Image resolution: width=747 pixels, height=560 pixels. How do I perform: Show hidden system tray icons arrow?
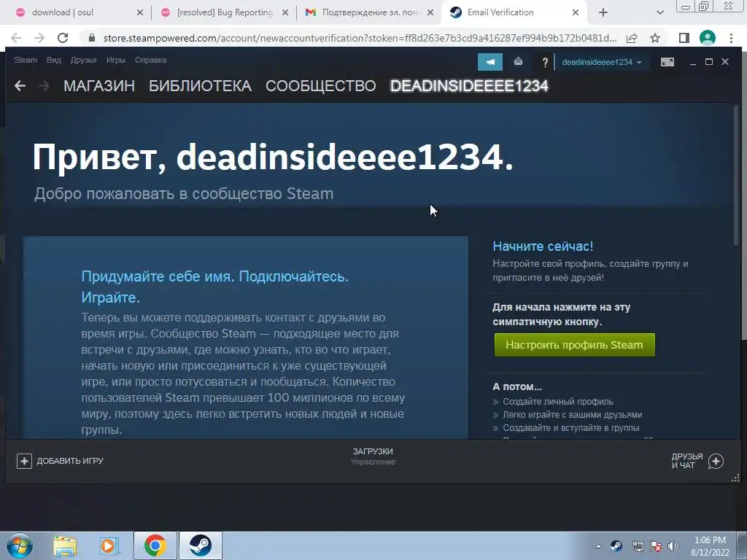pos(598,546)
